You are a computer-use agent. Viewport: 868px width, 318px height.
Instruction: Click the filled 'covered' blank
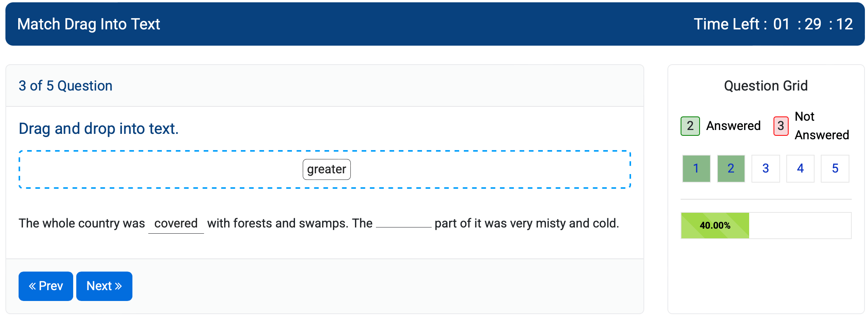coord(176,224)
